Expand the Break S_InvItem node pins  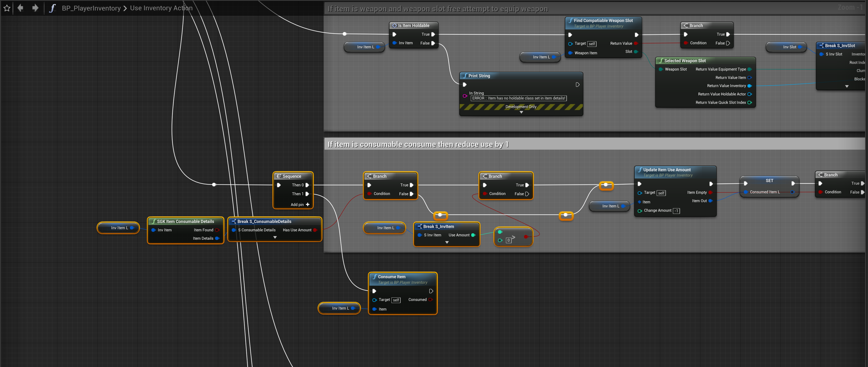(x=447, y=242)
